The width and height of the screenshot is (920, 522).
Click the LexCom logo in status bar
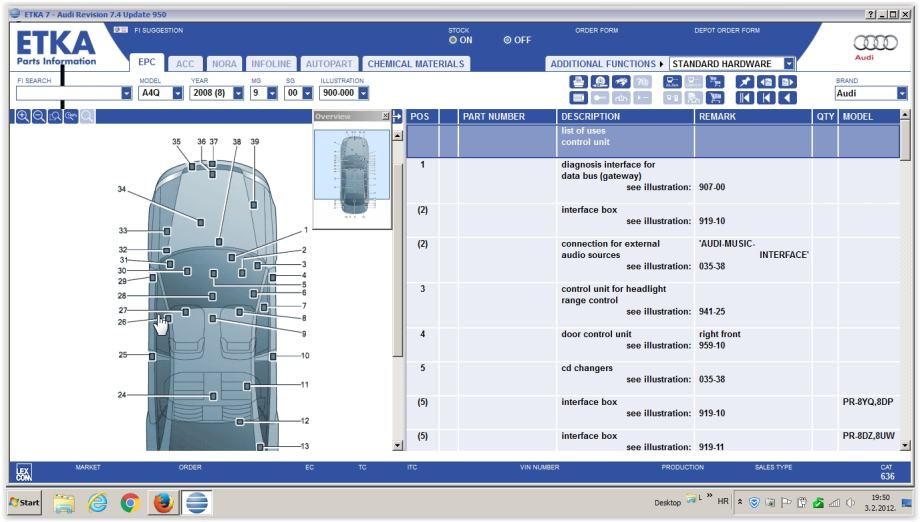click(x=23, y=473)
